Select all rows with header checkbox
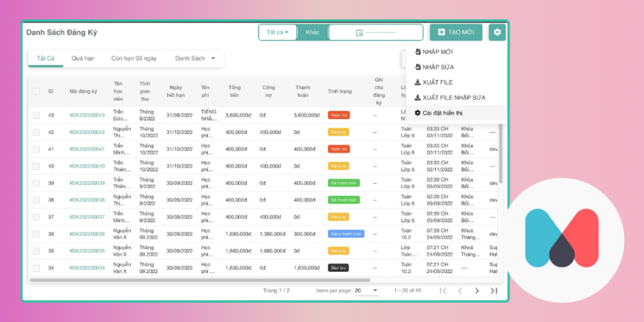This screenshot has width=644, height=322. tap(36, 92)
